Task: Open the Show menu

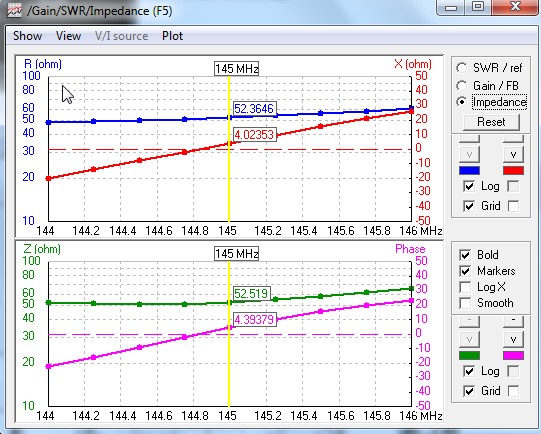Action: [28, 36]
